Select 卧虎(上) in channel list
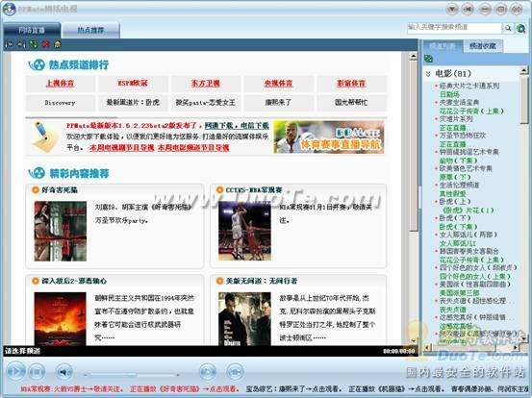 click(x=455, y=202)
